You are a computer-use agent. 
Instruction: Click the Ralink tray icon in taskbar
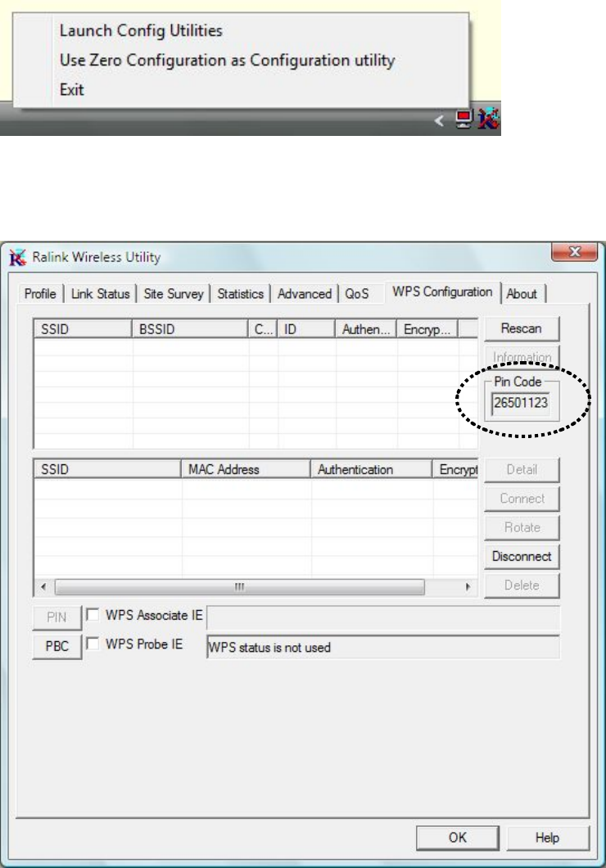488,119
